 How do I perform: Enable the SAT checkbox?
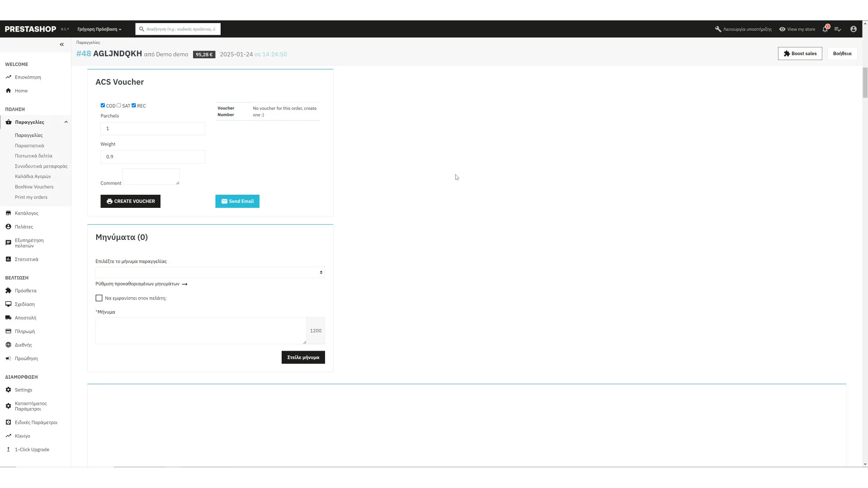119,105
